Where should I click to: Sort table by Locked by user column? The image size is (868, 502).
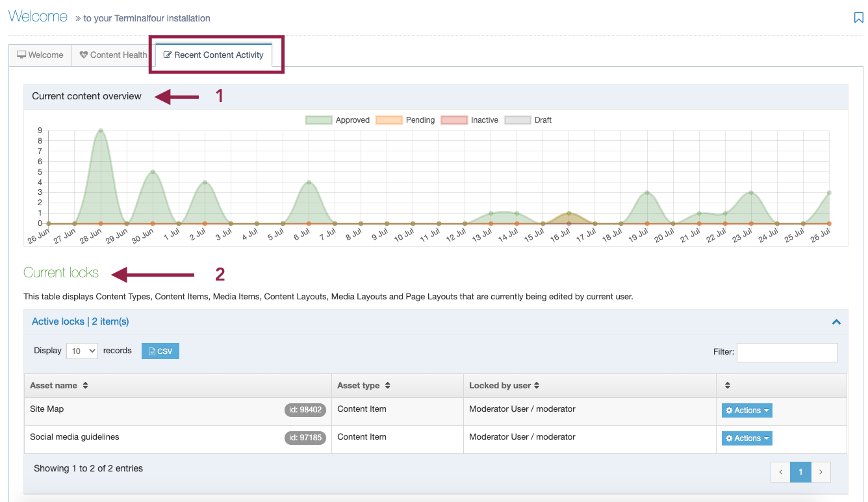590,386
